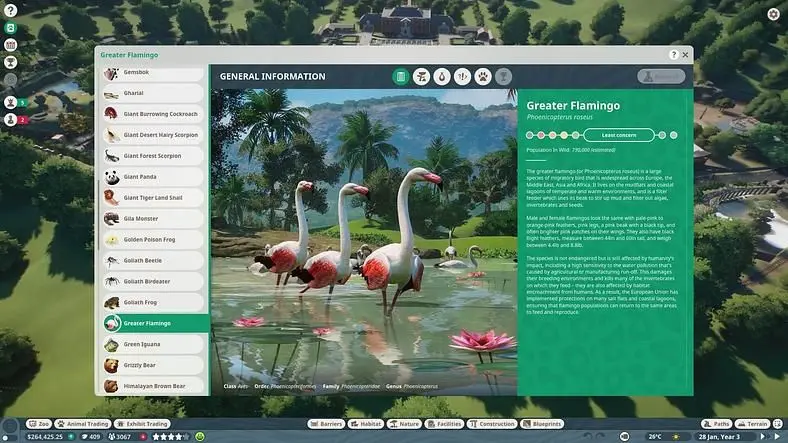This screenshot has width=788, height=443.
Task: Open the greyed trophy icon tab
Action: pos(503,77)
